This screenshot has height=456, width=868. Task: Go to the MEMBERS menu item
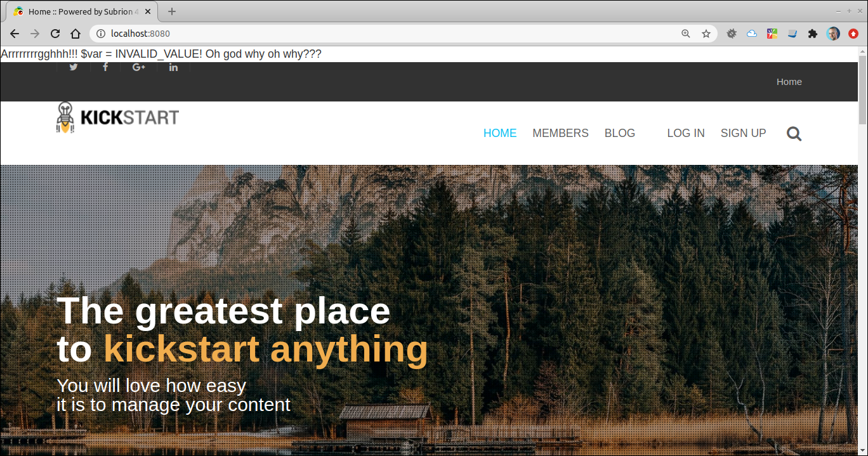(560, 133)
